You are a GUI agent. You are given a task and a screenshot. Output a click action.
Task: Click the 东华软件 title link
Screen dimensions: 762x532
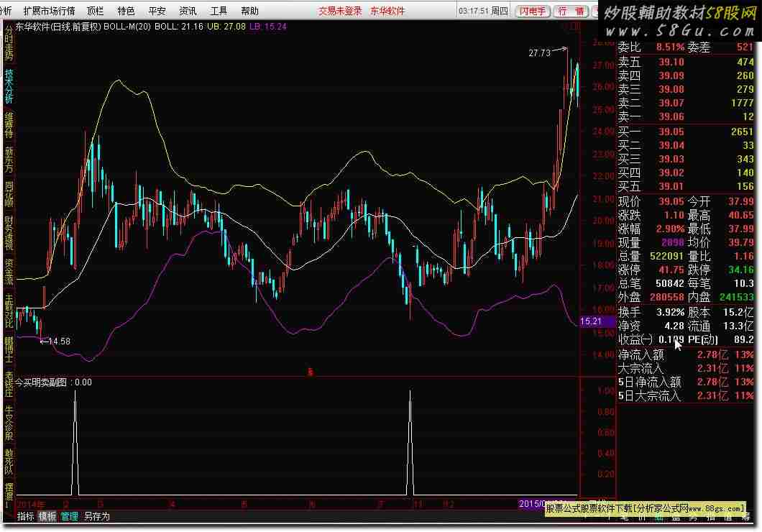pyautogui.click(x=387, y=11)
